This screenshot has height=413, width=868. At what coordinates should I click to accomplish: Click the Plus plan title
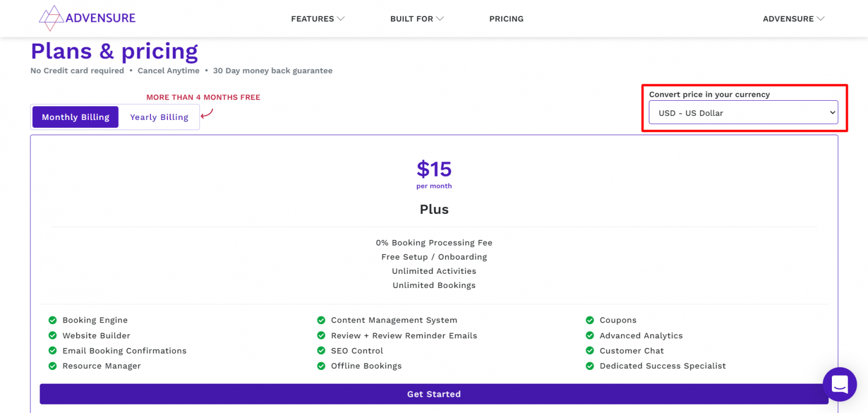tap(434, 209)
